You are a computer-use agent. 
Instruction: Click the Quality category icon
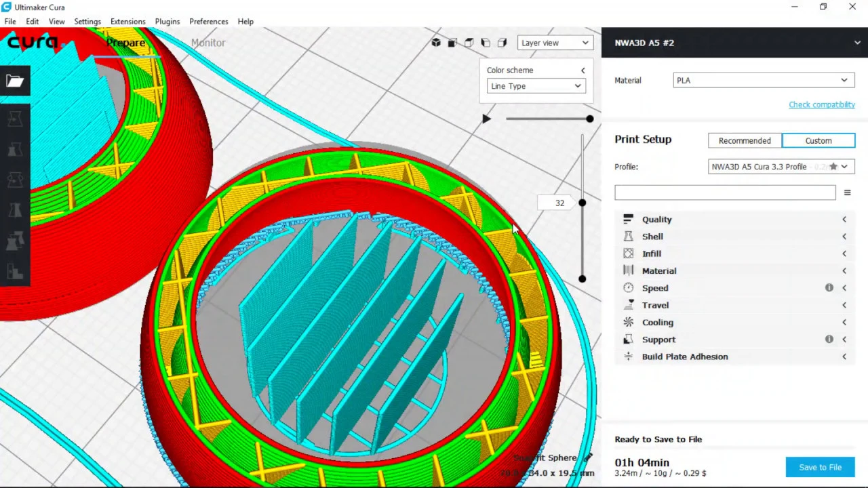[x=628, y=219]
